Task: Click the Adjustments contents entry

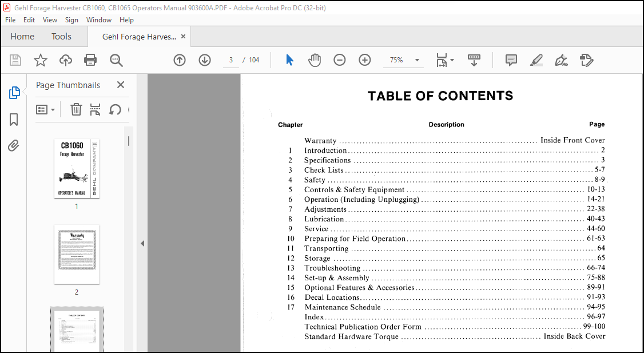Action: click(x=325, y=209)
